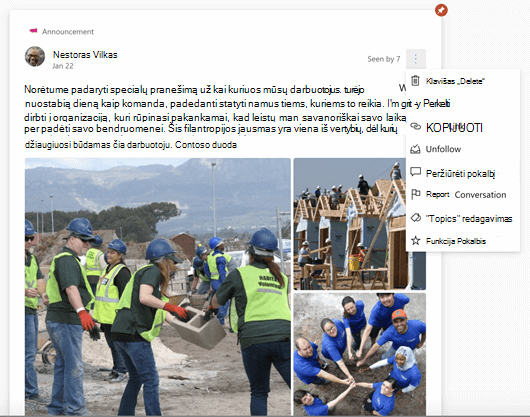Viewport: 530px width, 417px height.
Task: Click the red pin icon on the post
Action: tap(441, 10)
